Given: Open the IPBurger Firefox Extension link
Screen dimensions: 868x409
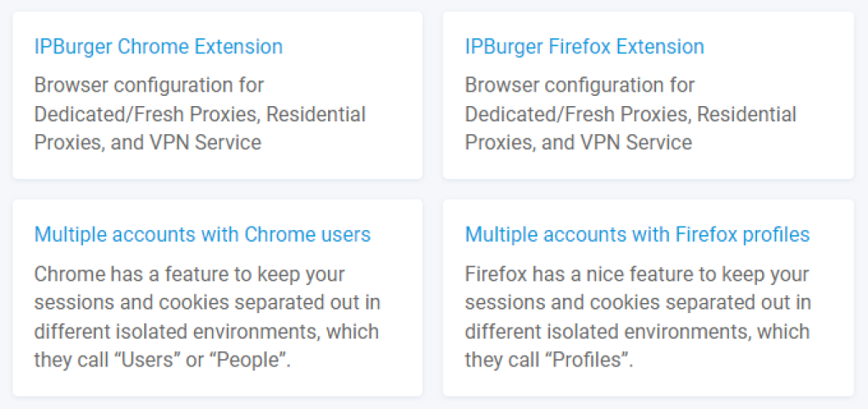Looking at the screenshot, I should click(x=584, y=46).
